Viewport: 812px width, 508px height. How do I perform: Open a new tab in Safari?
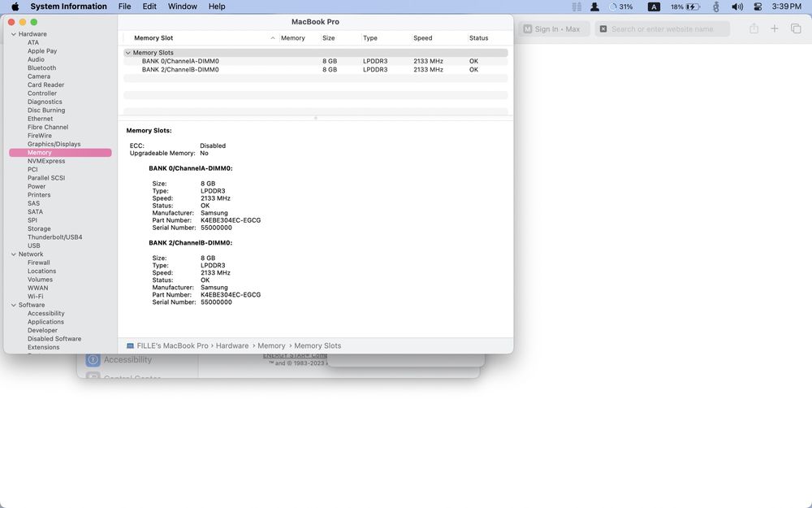[x=774, y=29]
